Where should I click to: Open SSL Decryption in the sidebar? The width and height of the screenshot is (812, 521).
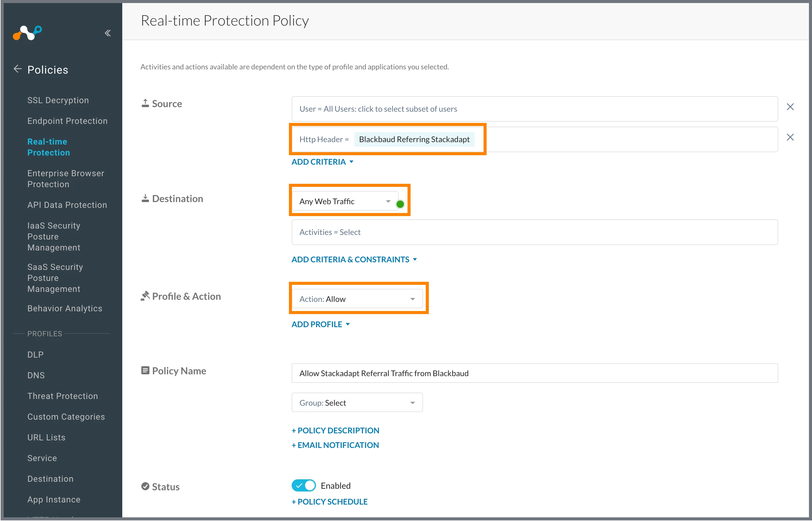(x=58, y=100)
